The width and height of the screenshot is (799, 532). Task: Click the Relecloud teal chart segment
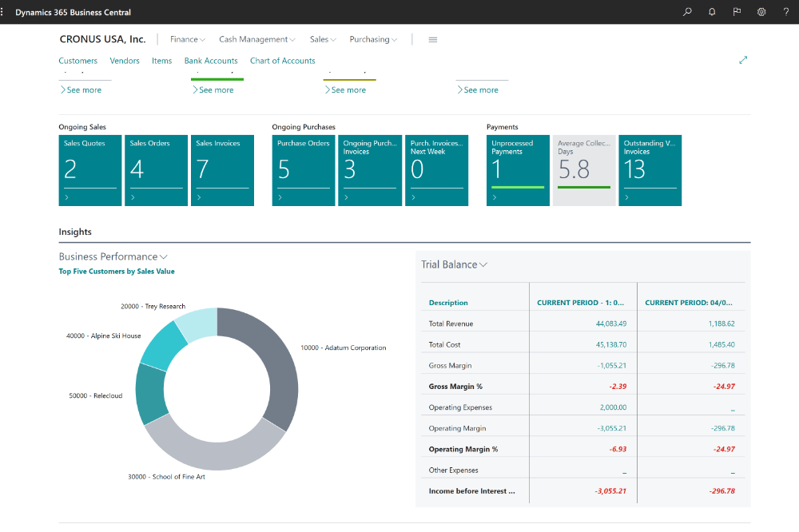click(151, 393)
